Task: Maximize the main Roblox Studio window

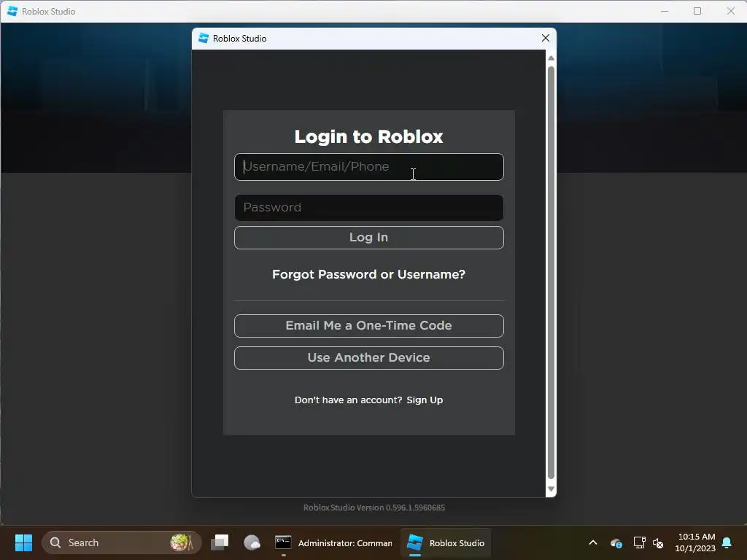Action: click(697, 11)
